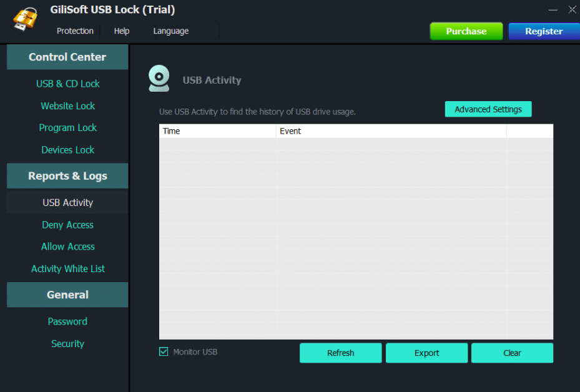This screenshot has height=392, width=580.
Task: Open the Deny Access report
Action: 67,225
